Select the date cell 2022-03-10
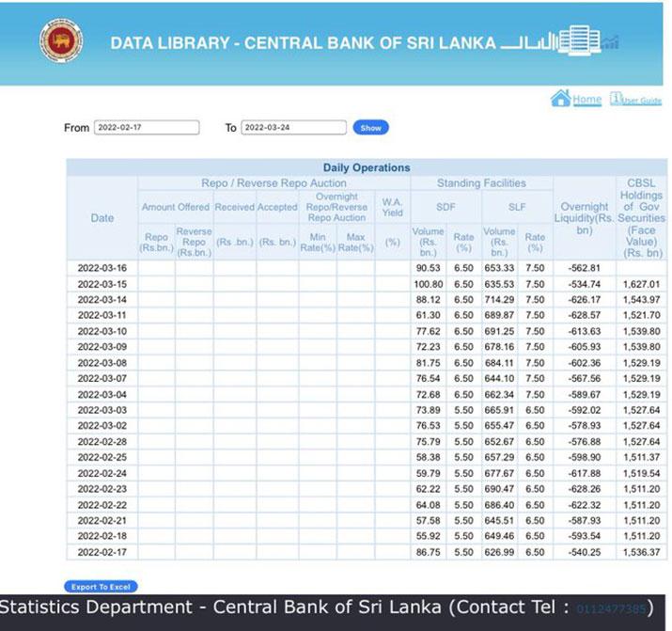This screenshot has height=631, width=672. (102, 331)
